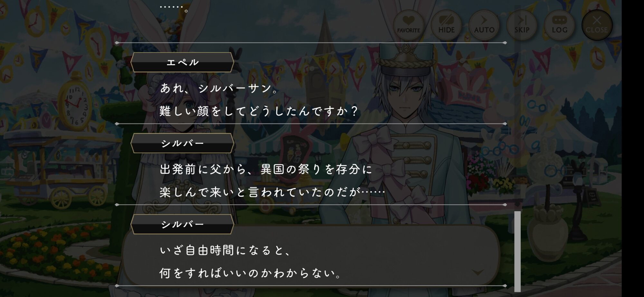Advance dialogue with down chevron arrow

(478, 273)
